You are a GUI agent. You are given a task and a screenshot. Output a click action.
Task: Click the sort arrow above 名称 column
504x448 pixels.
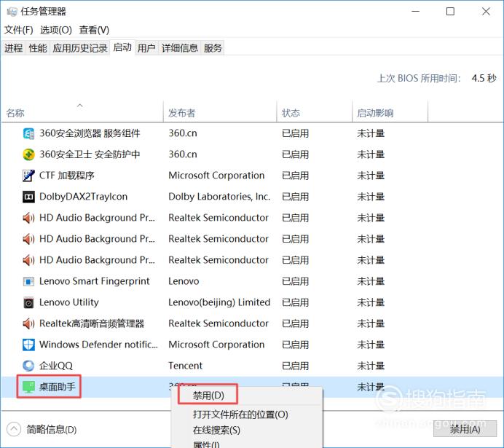click(x=80, y=105)
